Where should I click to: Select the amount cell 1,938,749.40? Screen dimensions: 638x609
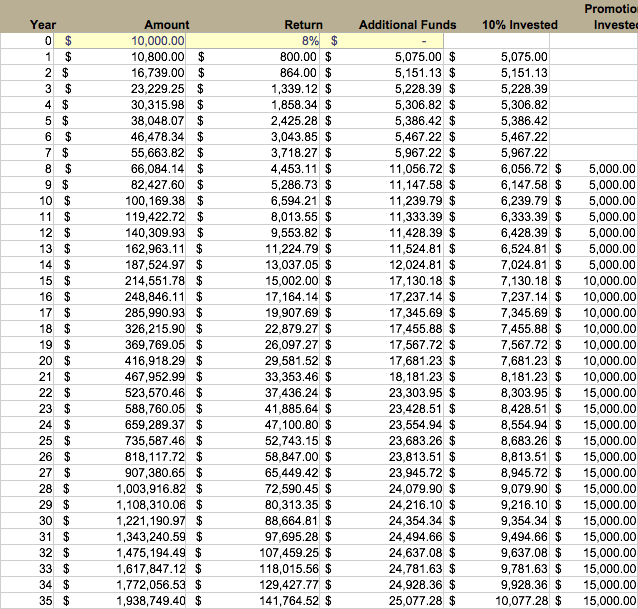120,601
